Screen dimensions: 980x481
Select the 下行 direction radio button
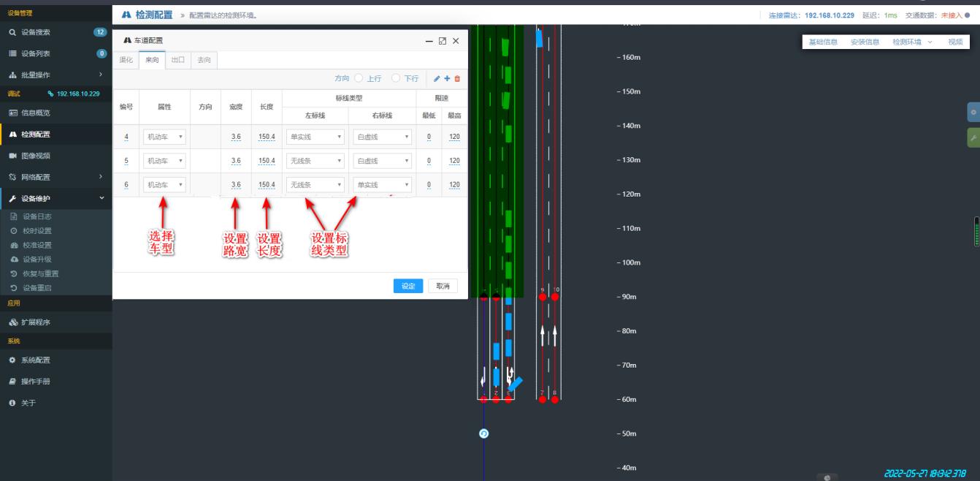tap(396, 78)
